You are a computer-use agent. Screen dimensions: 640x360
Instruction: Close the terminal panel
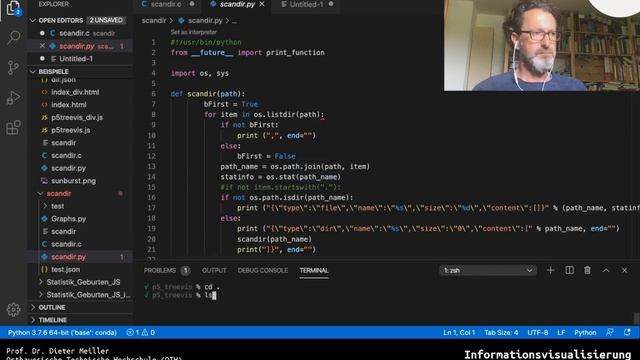point(624,270)
